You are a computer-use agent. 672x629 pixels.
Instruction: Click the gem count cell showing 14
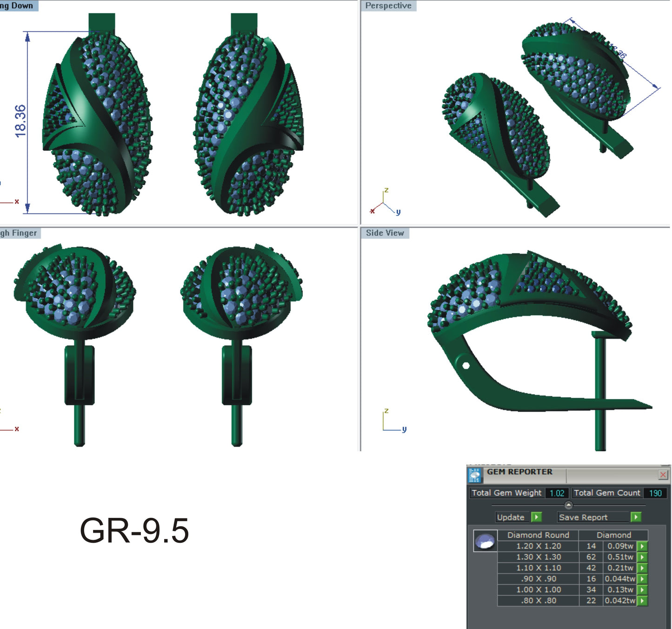pyautogui.click(x=591, y=546)
